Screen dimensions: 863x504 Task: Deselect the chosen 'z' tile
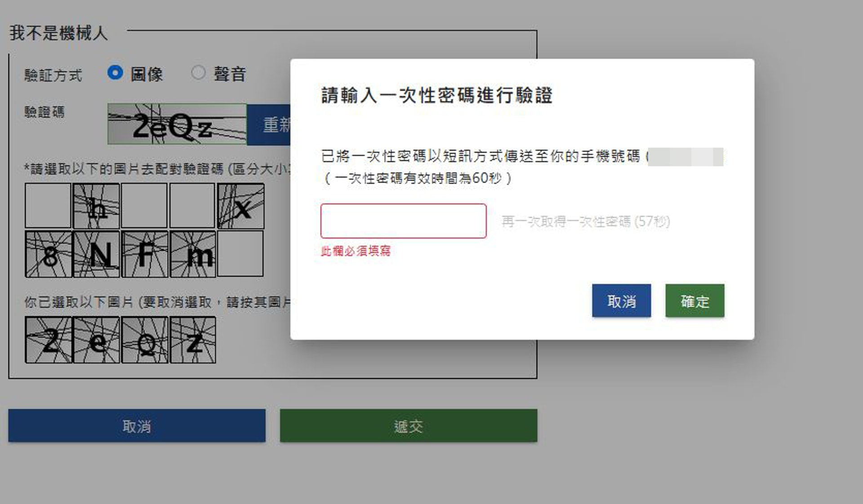[192, 340]
